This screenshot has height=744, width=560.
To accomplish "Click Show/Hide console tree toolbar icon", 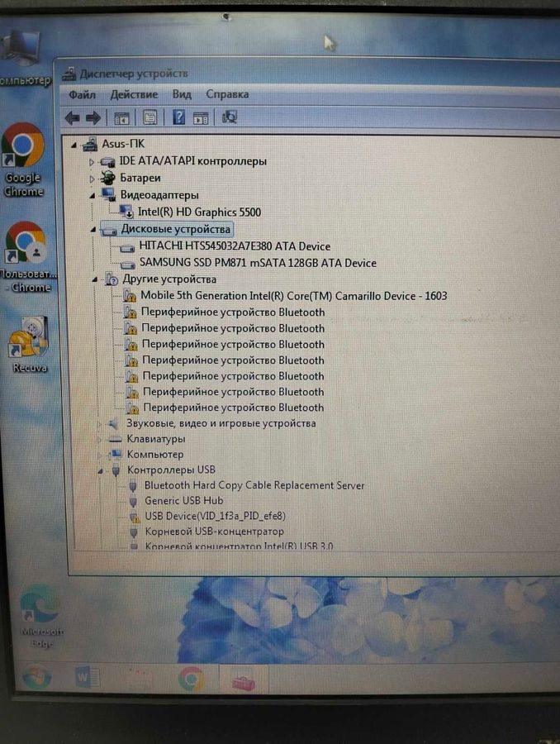I will (x=121, y=118).
